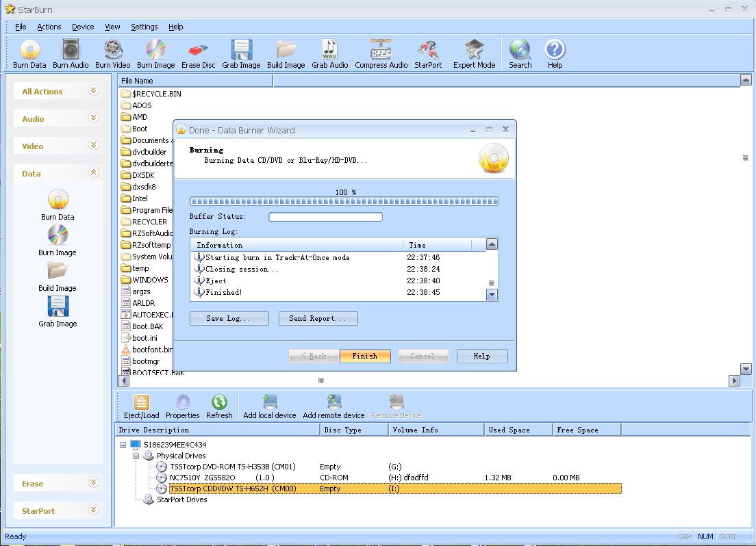Screen dimensions: 756x546
Task: Refresh the device list
Action: (x=219, y=406)
